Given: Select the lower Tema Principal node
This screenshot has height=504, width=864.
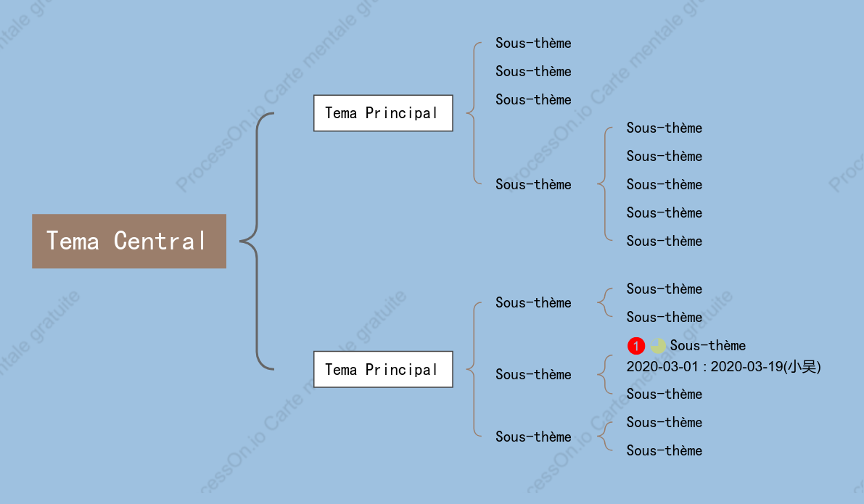Looking at the screenshot, I should (x=383, y=369).
